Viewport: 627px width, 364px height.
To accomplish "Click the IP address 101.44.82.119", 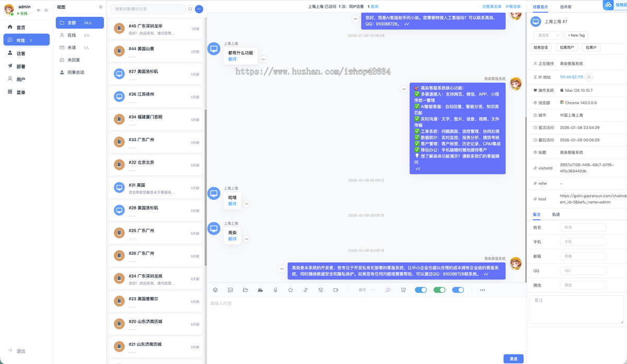I will [571, 77].
